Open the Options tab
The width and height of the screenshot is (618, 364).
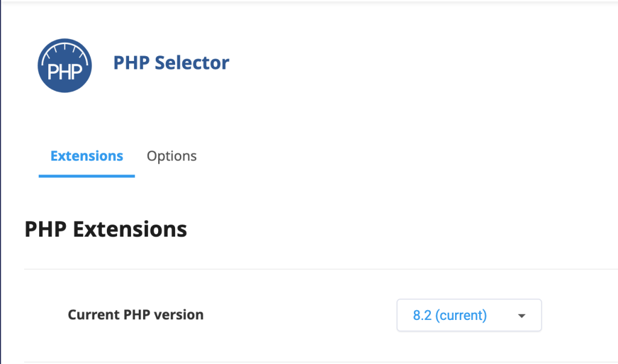pos(171,156)
